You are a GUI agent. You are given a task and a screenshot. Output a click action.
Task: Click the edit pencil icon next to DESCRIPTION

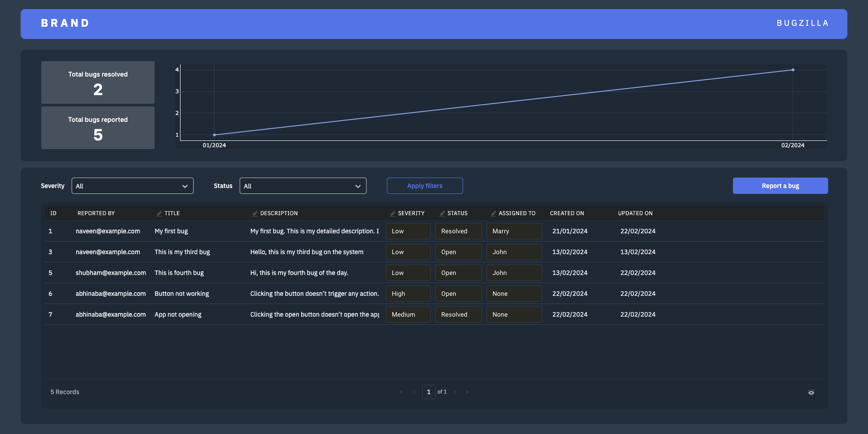click(x=255, y=213)
